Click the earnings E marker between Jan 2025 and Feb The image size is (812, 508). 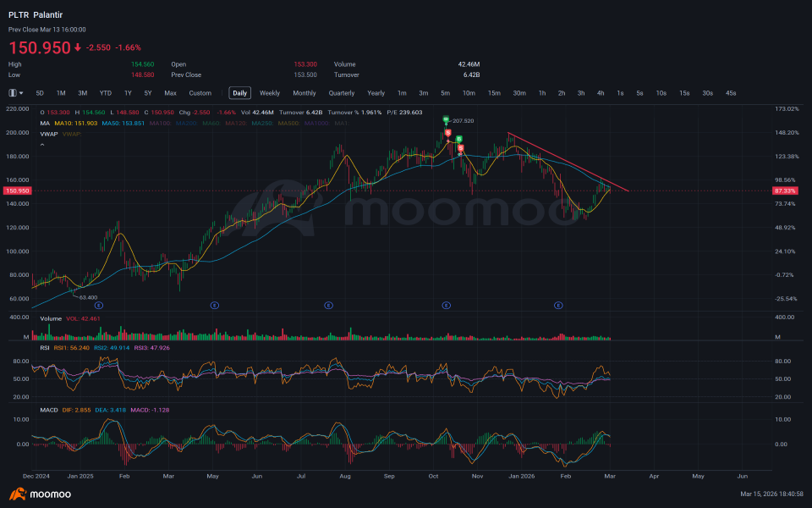99,306
